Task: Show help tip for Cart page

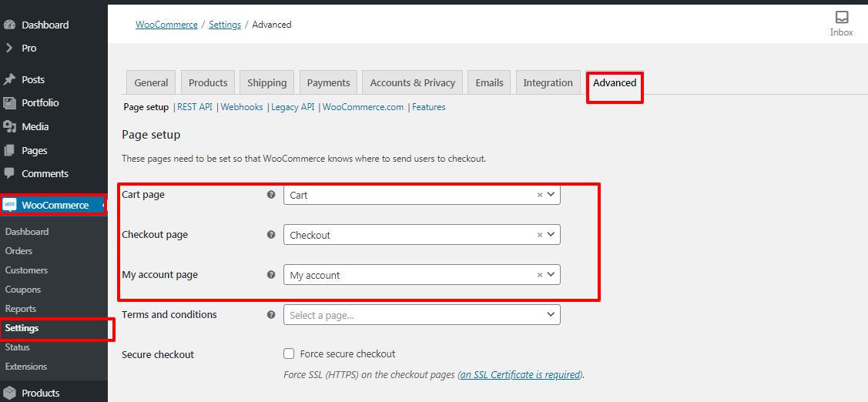Action: click(271, 195)
